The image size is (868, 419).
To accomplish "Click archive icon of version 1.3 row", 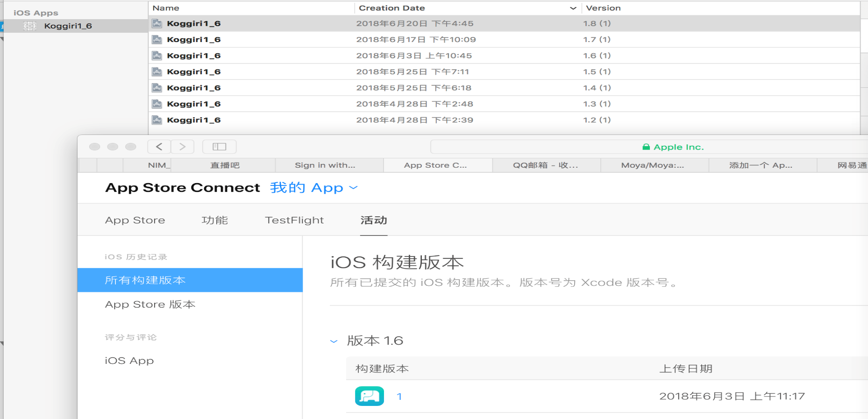I will click(157, 104).
